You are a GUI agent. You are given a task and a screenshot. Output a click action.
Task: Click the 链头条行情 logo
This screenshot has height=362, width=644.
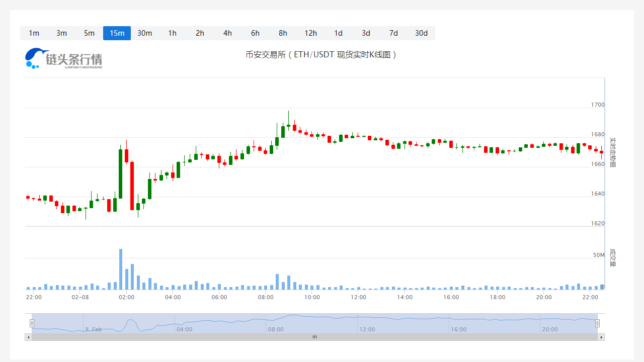click(x=64, y=58)
